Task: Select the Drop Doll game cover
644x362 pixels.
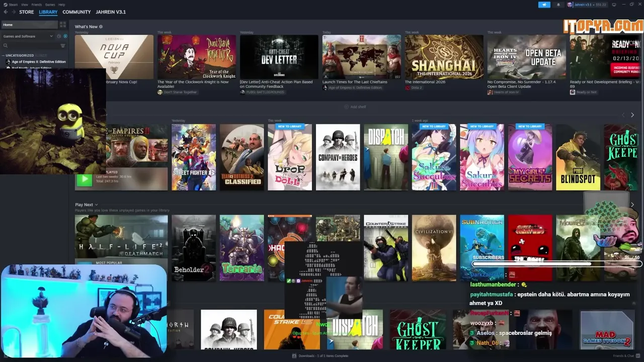Action: (290, 157)
